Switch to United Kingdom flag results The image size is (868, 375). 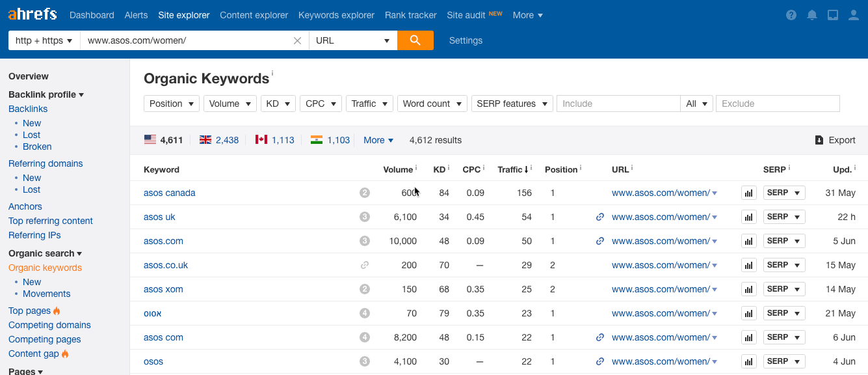[x=219, y=140]
